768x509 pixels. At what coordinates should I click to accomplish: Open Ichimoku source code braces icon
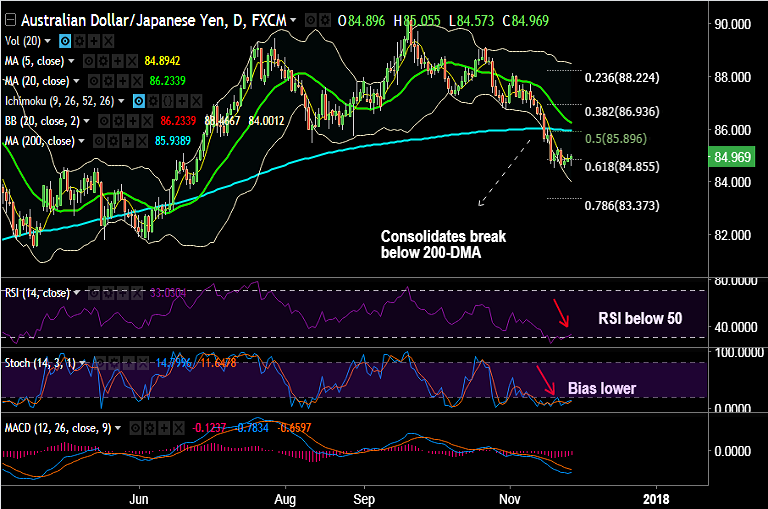[168, 101]
